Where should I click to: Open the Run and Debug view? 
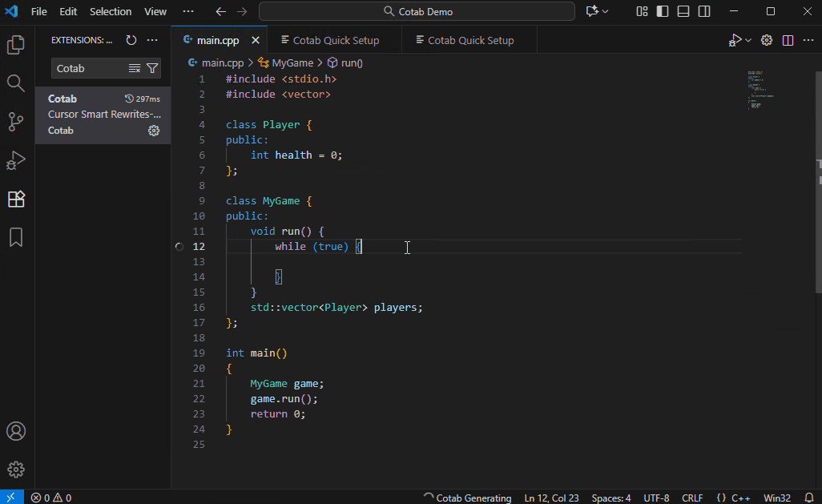[x=16, y=160]
